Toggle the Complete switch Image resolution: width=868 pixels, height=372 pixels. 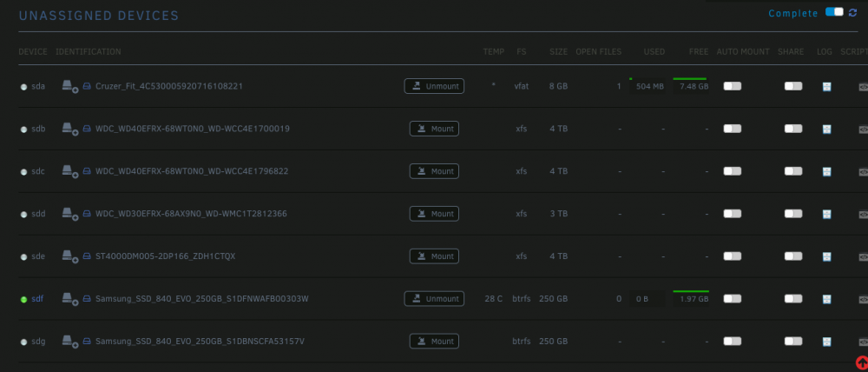pyautogui.click(x=834, y=12)
